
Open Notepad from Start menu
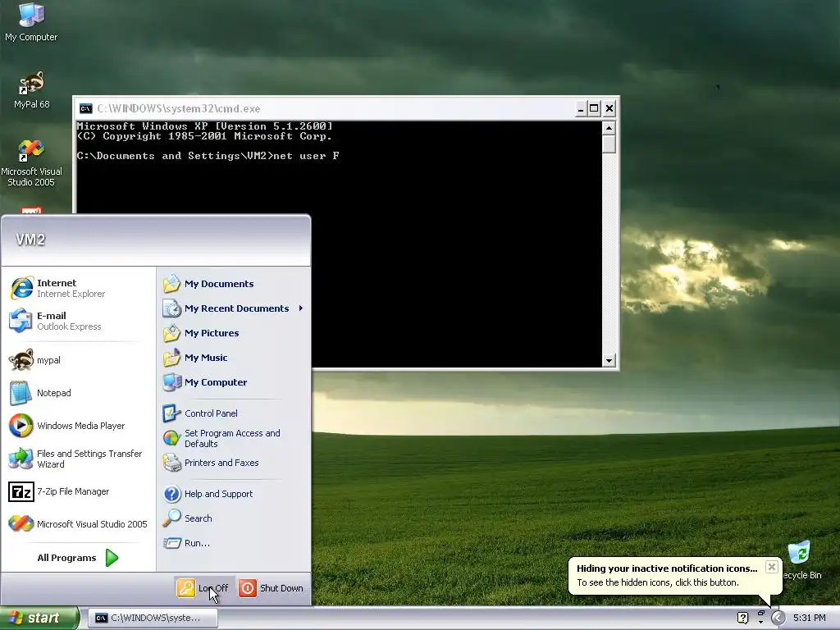(78, 393)
